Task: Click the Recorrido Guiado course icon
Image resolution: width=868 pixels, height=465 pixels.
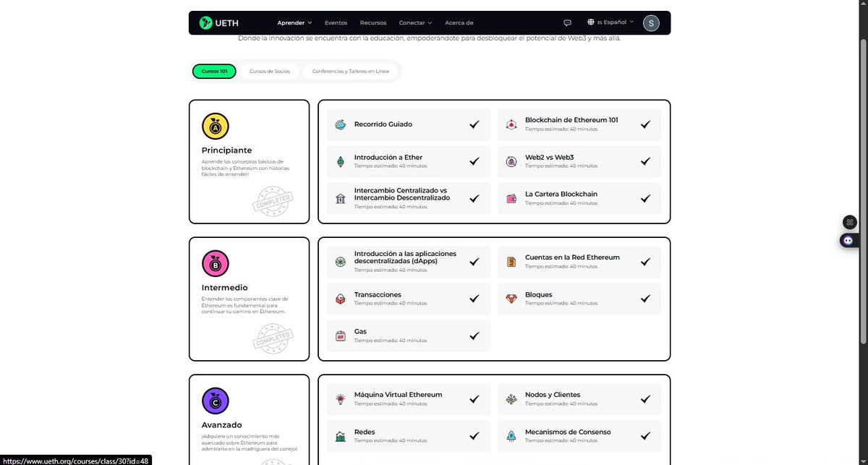Action: [x=341, y=124]
